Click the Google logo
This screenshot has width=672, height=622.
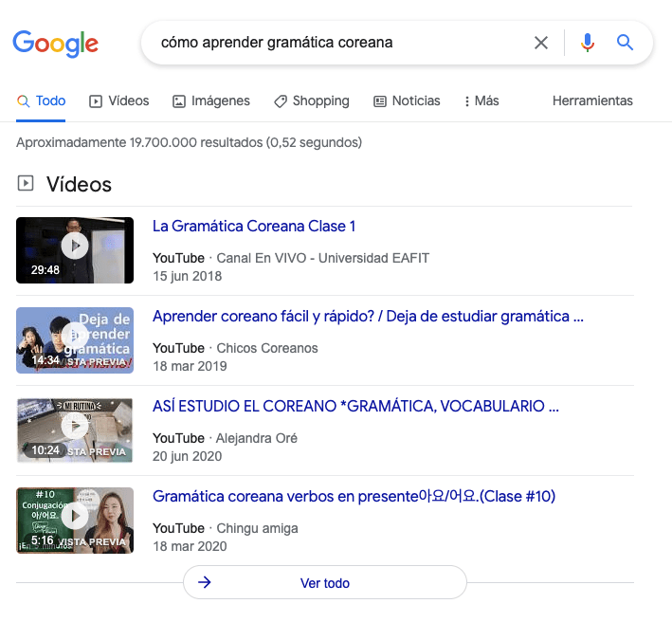pyautogui.click(x=55, y=44)
